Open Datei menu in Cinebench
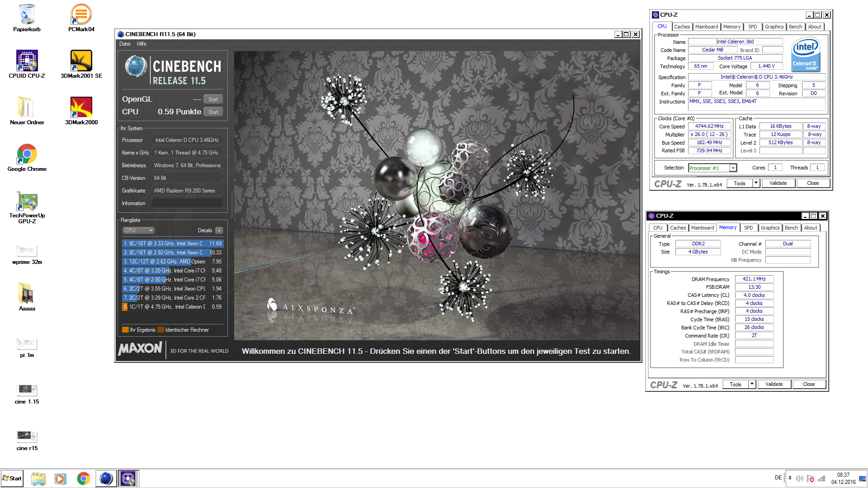 (125, 44)
